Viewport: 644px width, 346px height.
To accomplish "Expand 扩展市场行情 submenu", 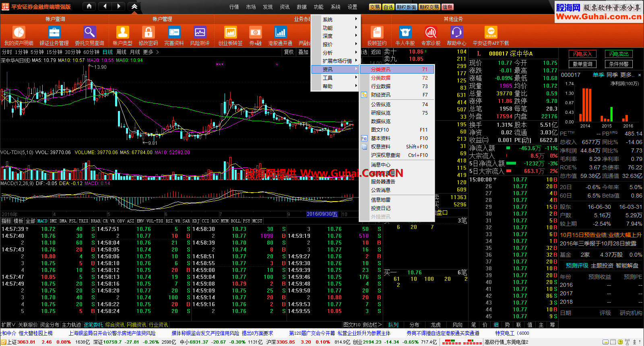I will (336, 61).
